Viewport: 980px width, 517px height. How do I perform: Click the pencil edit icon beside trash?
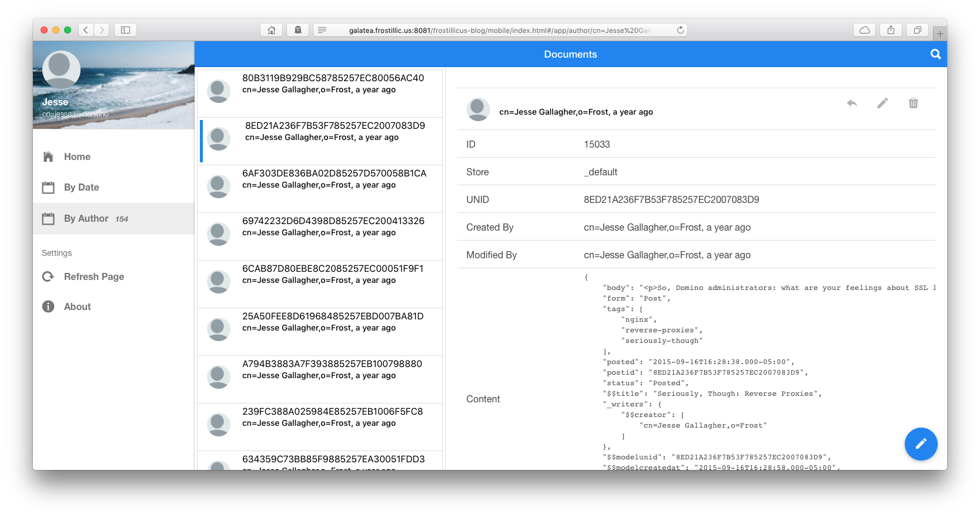click(x=882, y=104)
